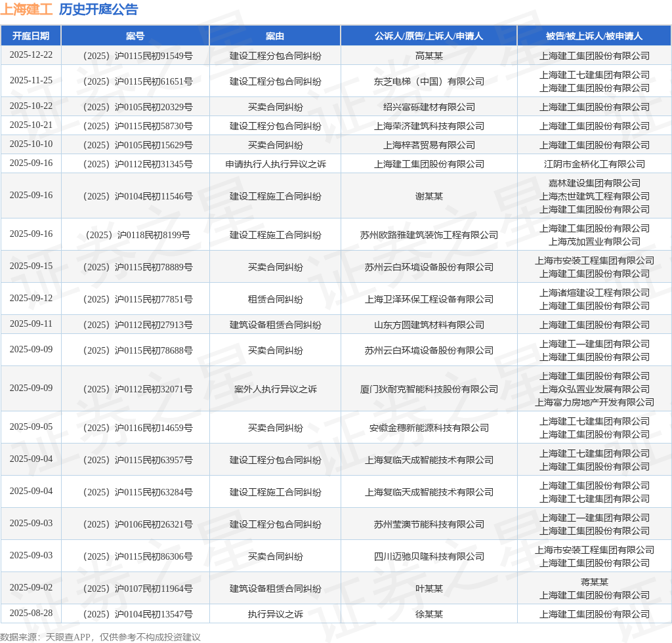Click plaintiff 上海荣济建筑科技有限公司
The width and height of the screenshot is (672, 643).
coord(429,126)
